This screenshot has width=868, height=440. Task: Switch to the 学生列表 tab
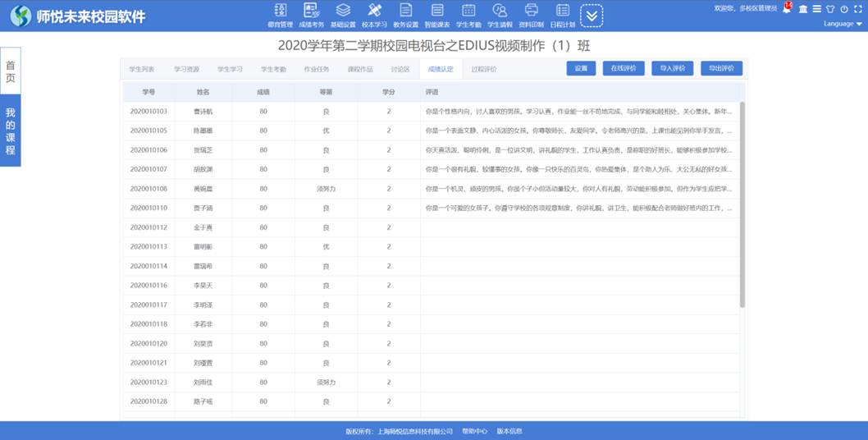coord(142,70)
